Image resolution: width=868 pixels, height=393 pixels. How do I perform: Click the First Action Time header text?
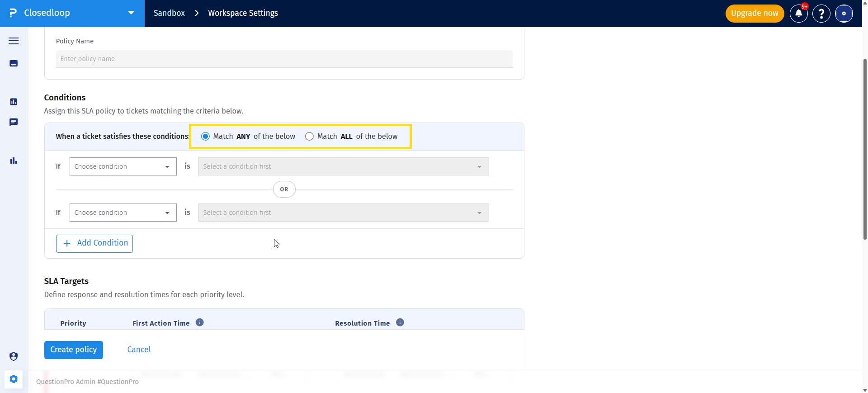pos(161,323)
